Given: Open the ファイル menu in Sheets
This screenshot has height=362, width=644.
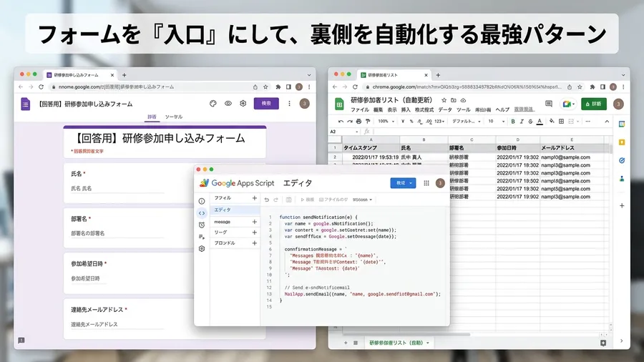Looking at the screenshot, I should pyautogui.click(x=359, y=110).
